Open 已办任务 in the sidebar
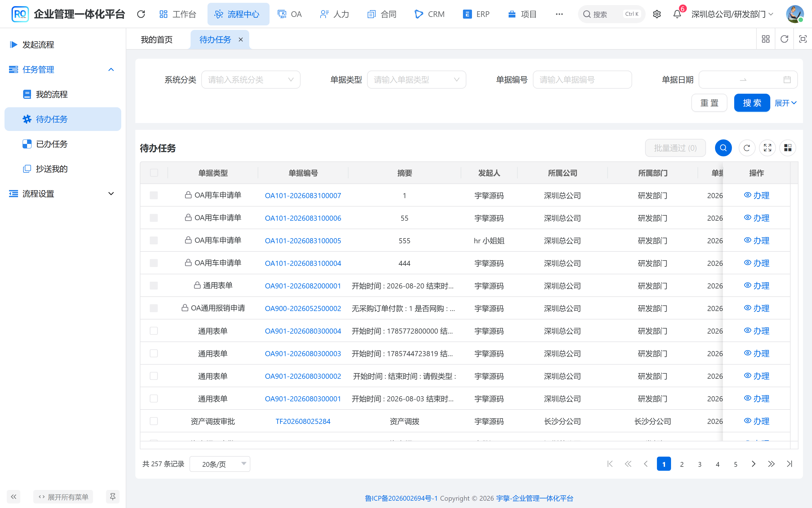Viewport: 812px width, 508px height. 63,144
